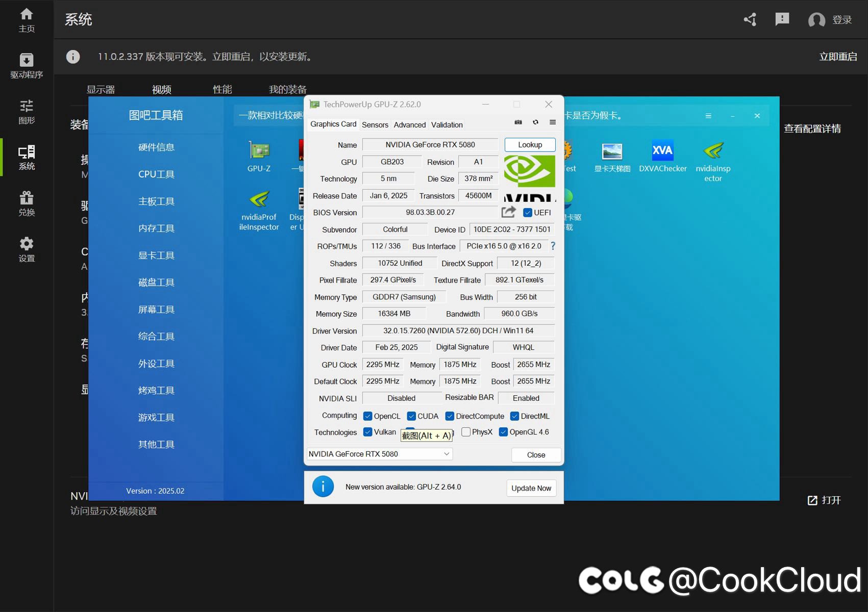This screenshot has width=868, height=612.
Task: Toggle the PhysX checkbox
Action: (466, 432)
